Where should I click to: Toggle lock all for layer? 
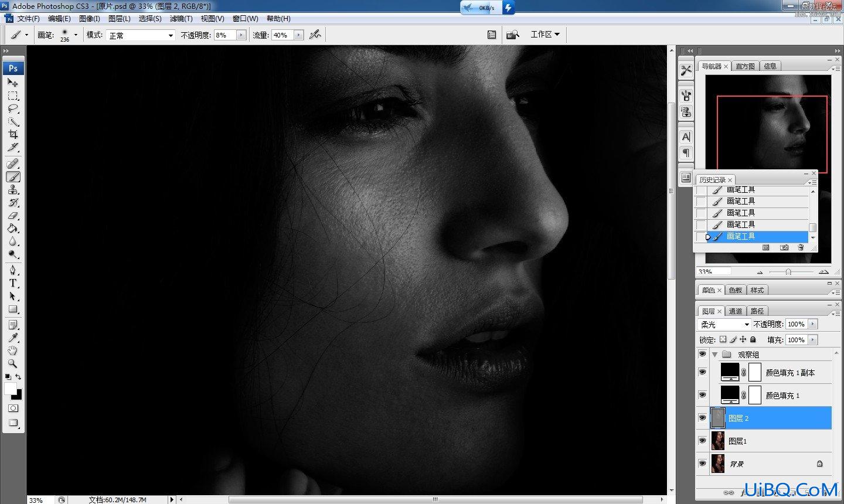(753, 339)
